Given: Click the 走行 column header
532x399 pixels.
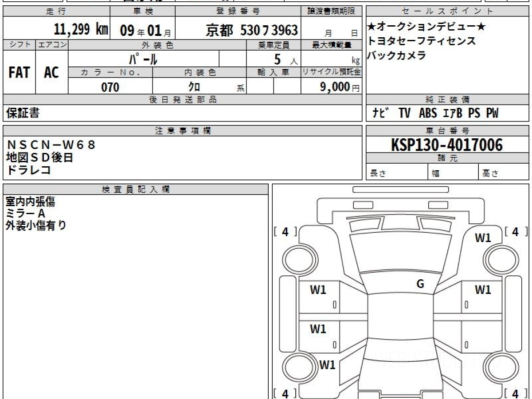Looking at the screenshot, I should pos(56,12).
